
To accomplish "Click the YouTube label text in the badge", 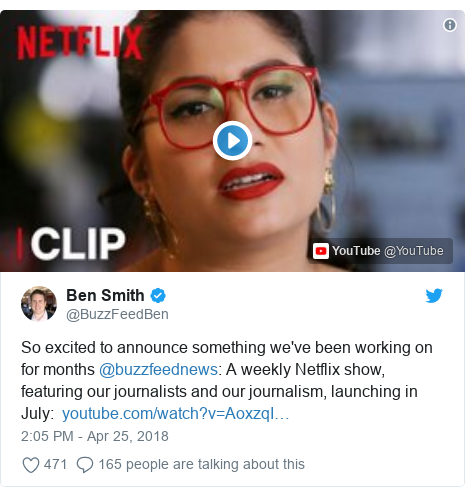I will (x=356, y=251).
